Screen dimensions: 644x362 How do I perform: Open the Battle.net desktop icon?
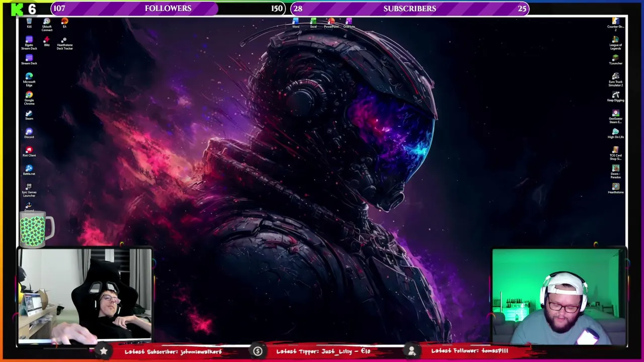click(29, 169)
